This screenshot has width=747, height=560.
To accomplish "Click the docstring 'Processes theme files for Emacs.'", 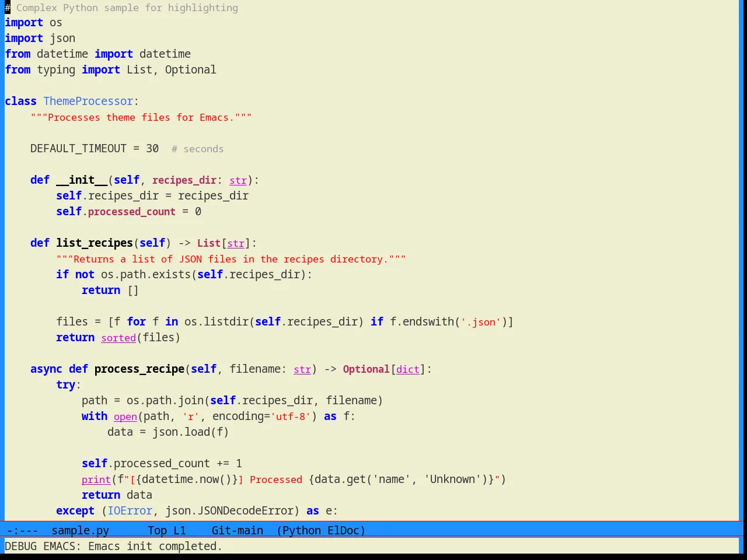I will [141, 117].
